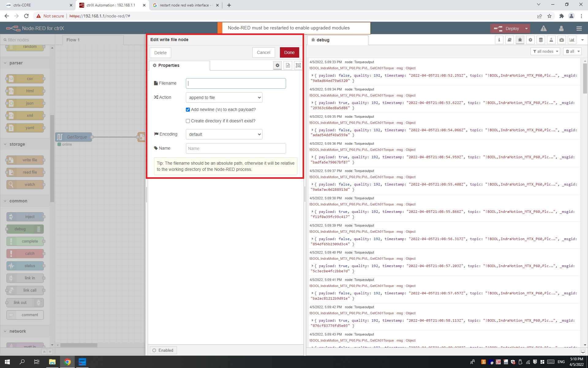588x368 pixels.
Task: Click the Node-RED main hamburger menu
Action: [x=579, y=28]
